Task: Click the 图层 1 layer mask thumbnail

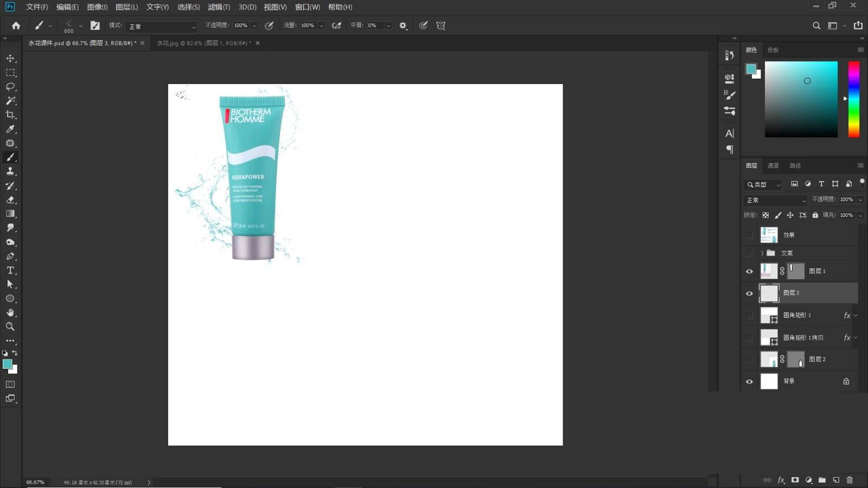Action: pos(796,271)
